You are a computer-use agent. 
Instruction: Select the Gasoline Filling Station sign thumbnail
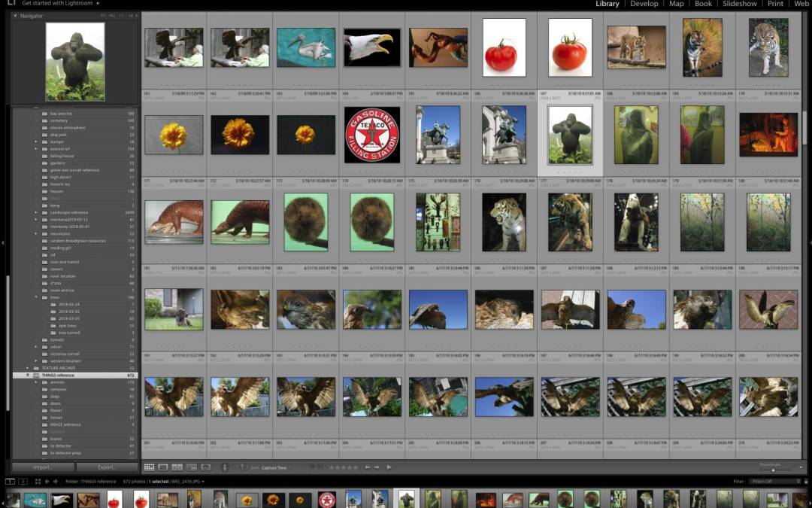371,135
